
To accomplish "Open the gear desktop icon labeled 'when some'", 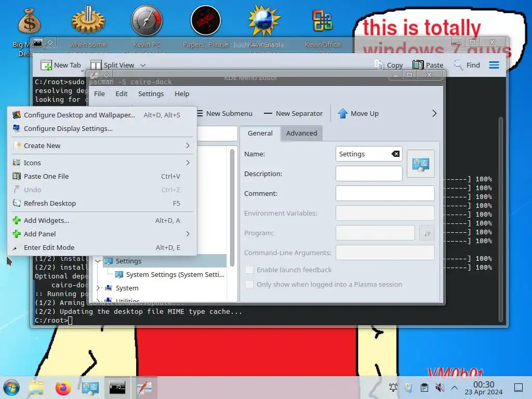I will pos(88,20).
